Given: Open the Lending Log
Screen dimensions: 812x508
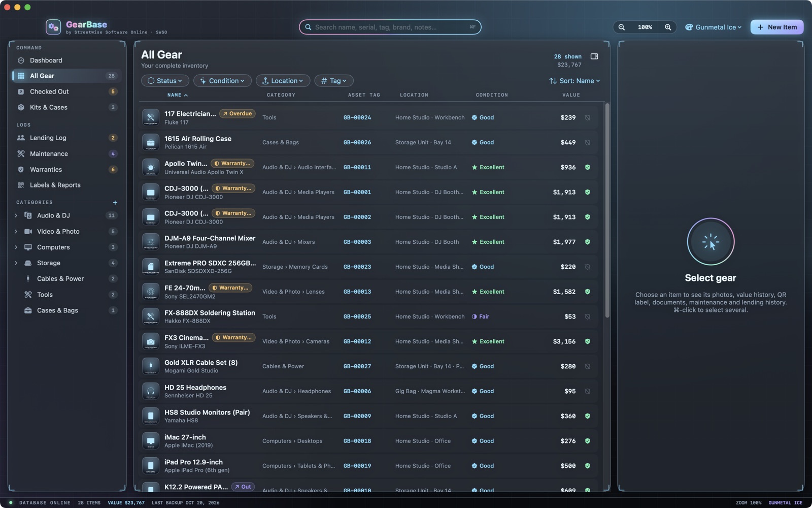Looking at the screenshot, I should [x=66, y=138].
